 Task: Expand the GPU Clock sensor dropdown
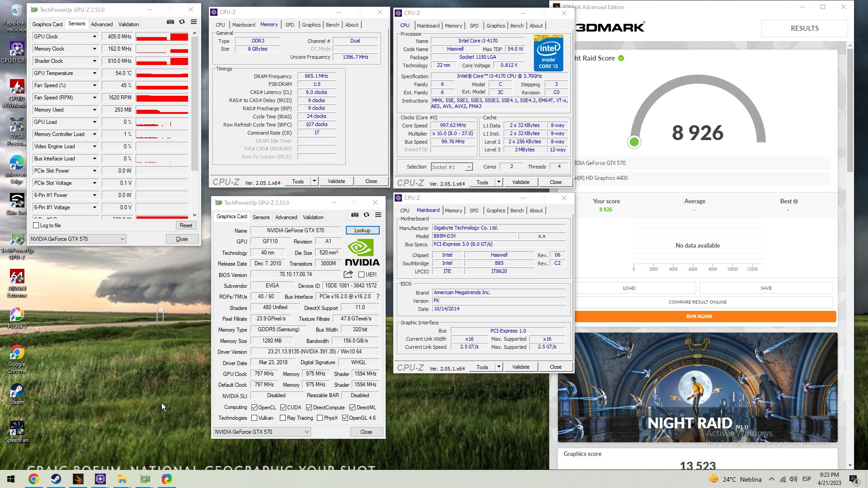(94, 37)
